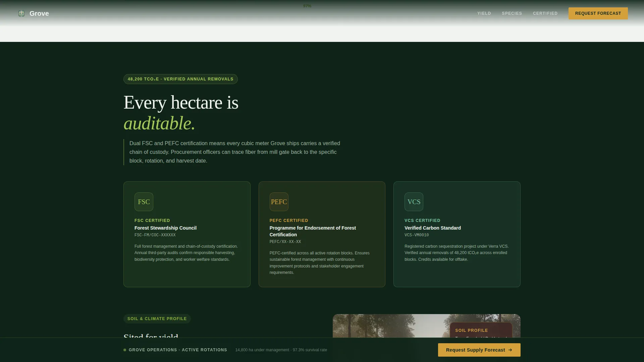Click the FSC card description text
The height and width of the screenshot is (362, 644).
pyautogui.click(x=186, y=253)
